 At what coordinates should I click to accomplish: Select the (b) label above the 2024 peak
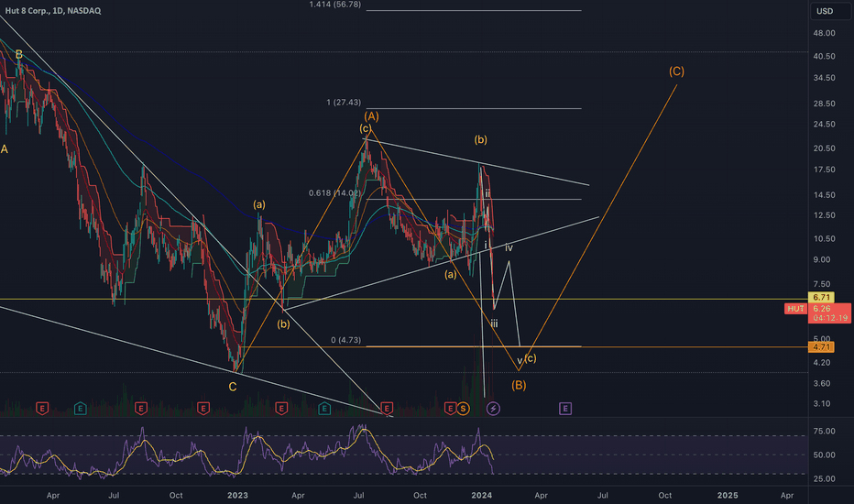click(x=480, y=140)
